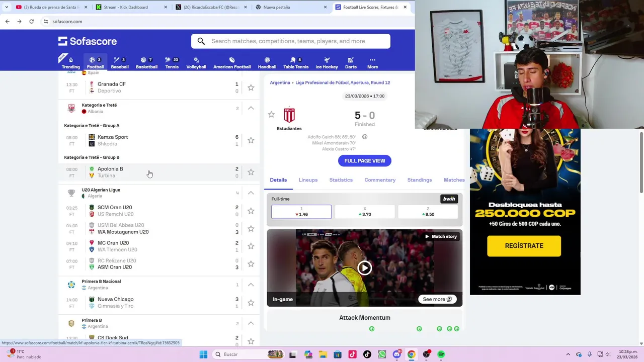Switch to Nueva pestaña browser tab

click(x=291, y=7)
